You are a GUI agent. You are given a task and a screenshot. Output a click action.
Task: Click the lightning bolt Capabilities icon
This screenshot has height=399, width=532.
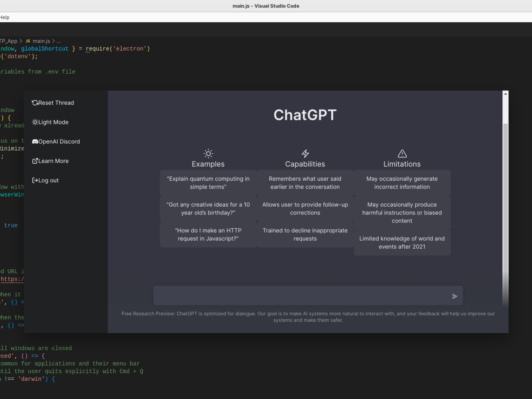[x=305, y=153]
